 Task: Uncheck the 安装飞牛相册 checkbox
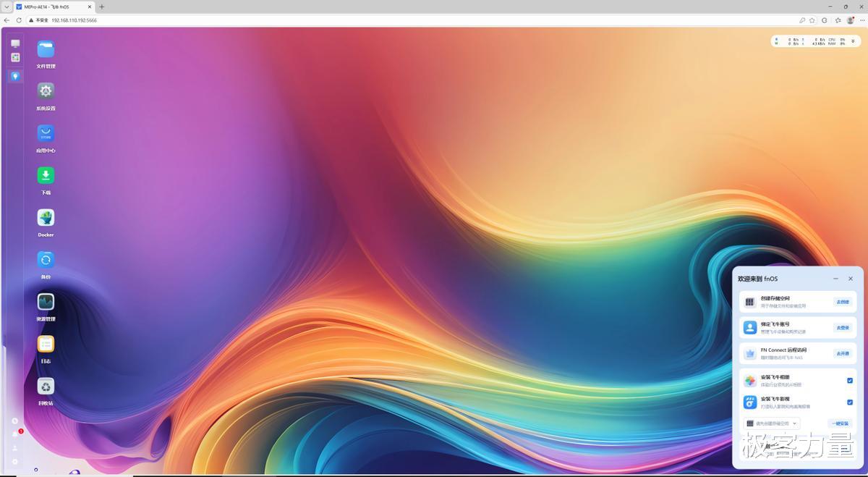coord(850,381)
